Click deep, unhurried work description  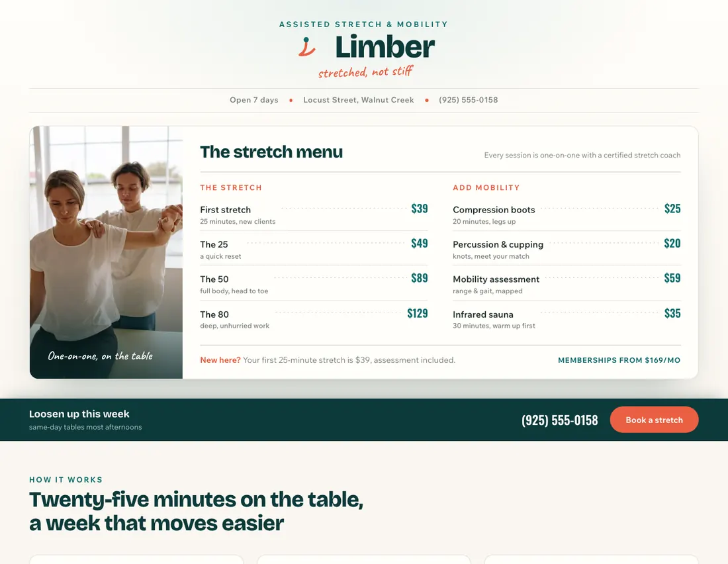234,326
